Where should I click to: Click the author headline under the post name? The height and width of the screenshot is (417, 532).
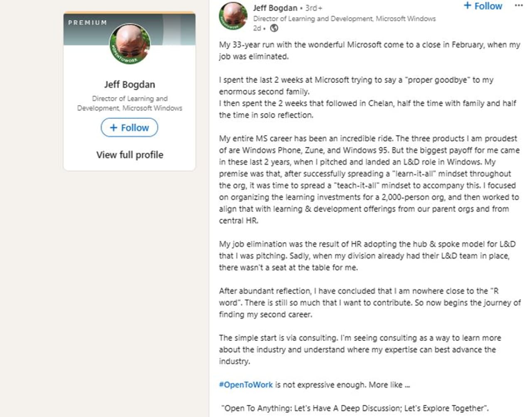(x=344, y=19)
